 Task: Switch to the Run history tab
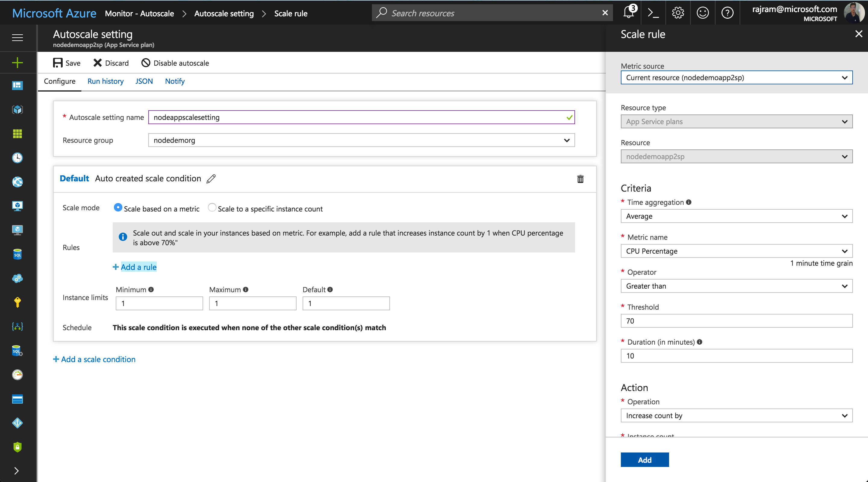point(105,81)
